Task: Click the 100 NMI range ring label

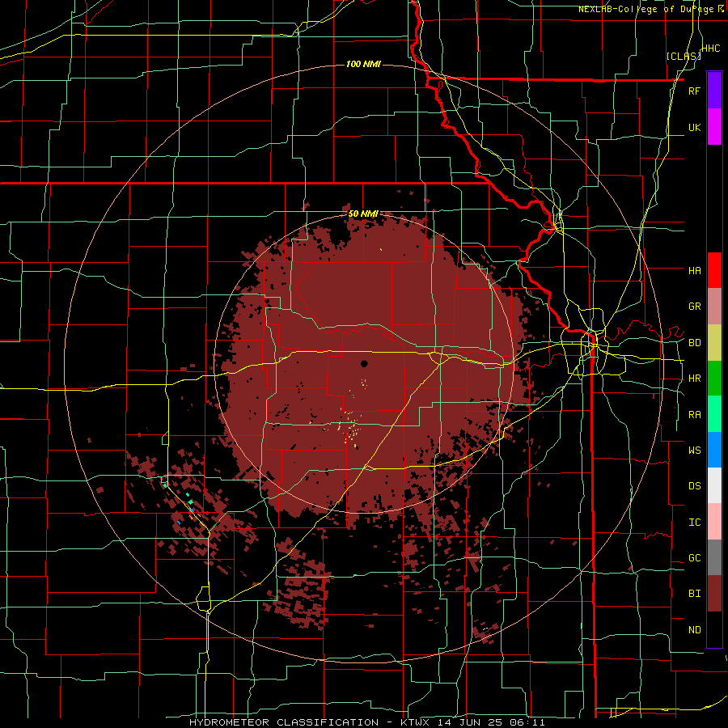Action: click(x=363, y=64)
